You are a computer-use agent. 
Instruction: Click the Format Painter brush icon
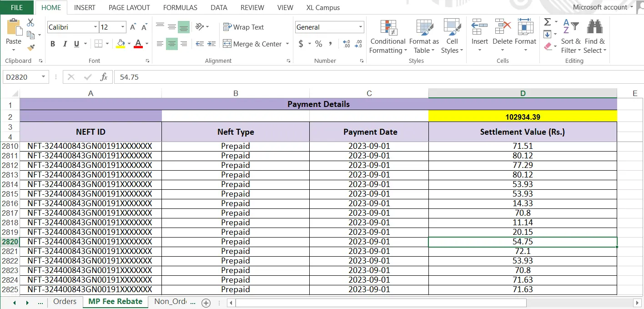coord(31,47)
